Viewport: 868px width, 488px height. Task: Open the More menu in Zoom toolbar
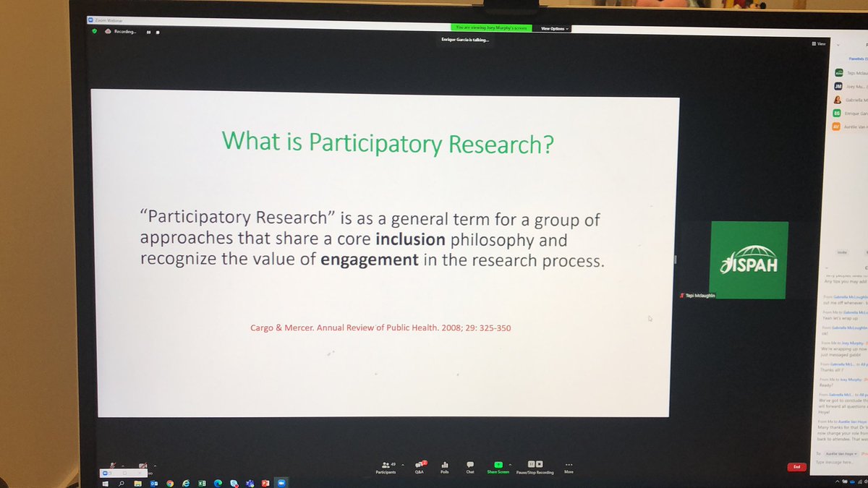point(569,467)
